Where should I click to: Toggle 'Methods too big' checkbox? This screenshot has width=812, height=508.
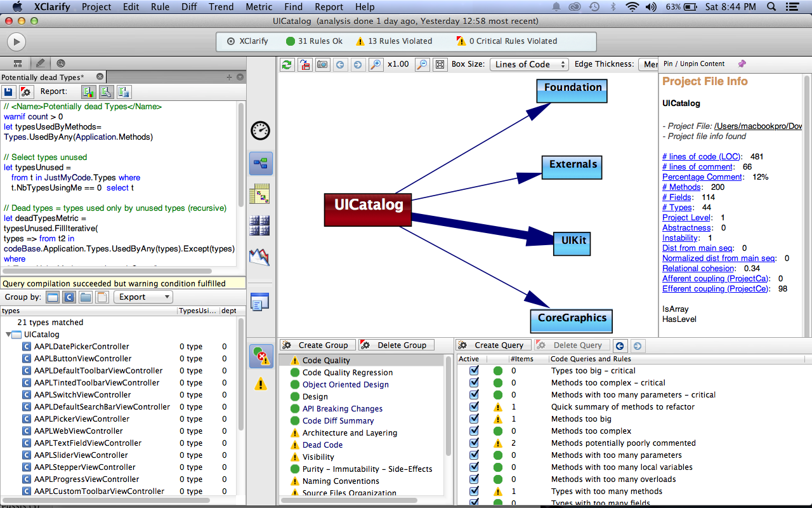(x=474, y=419)
